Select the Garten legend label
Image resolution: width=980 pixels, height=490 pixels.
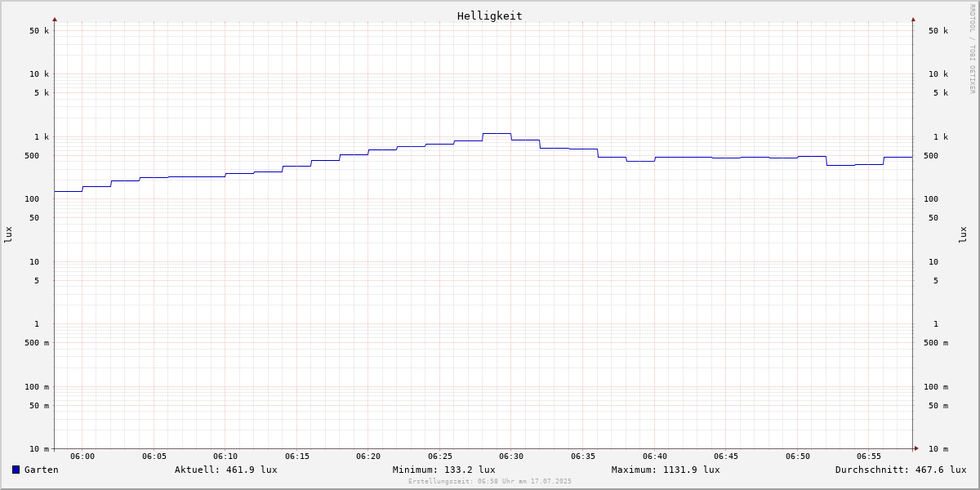(42, 470)
